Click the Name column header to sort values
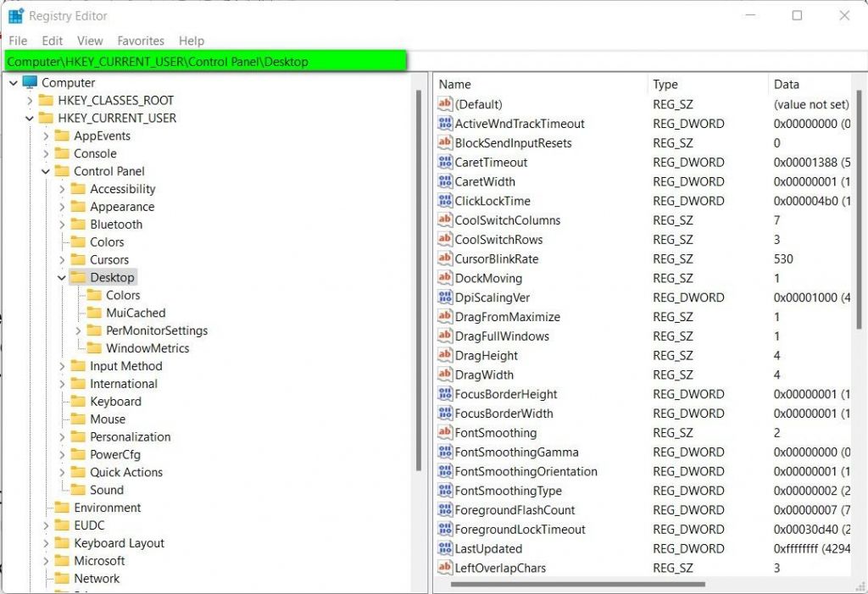868x594 pixels. 454,84
